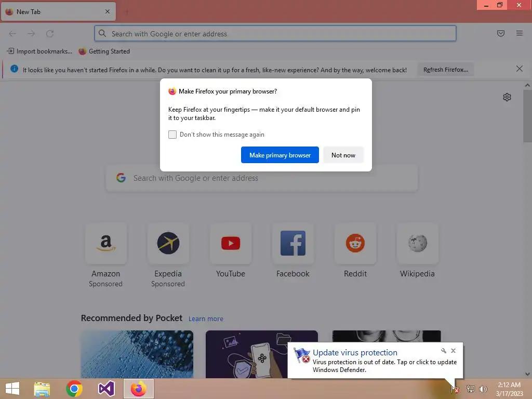Open the Pocket story thumbnail with faces
This screenshot has width=532, height=399.
(387, 337)
